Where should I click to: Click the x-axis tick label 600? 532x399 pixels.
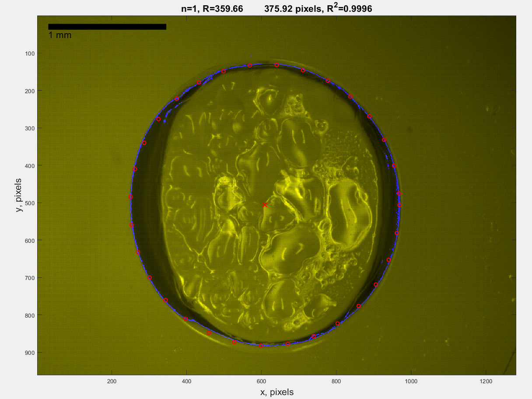click(x=262, y=381)
